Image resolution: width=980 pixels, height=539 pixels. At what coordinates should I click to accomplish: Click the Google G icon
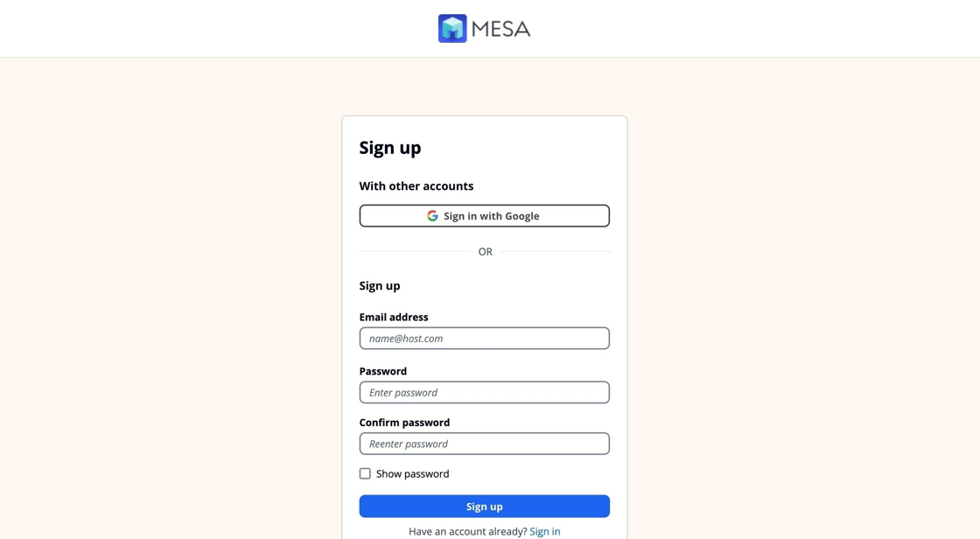[432, 216]
